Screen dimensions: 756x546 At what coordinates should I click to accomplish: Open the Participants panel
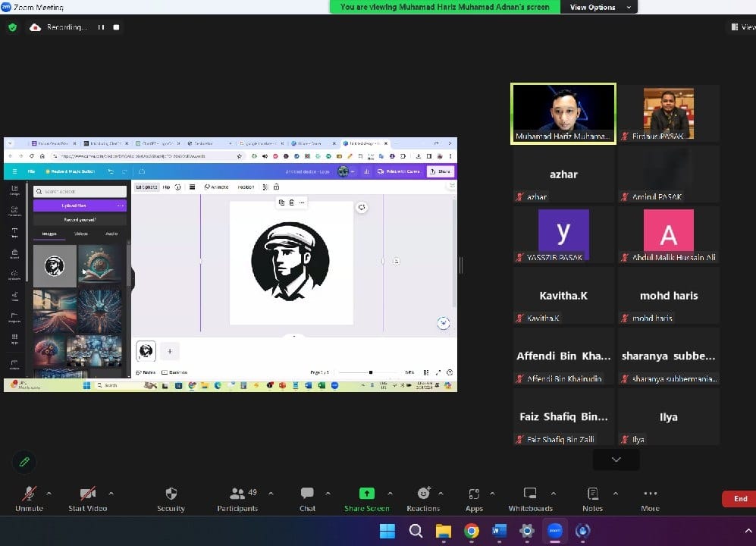[238, 494]
